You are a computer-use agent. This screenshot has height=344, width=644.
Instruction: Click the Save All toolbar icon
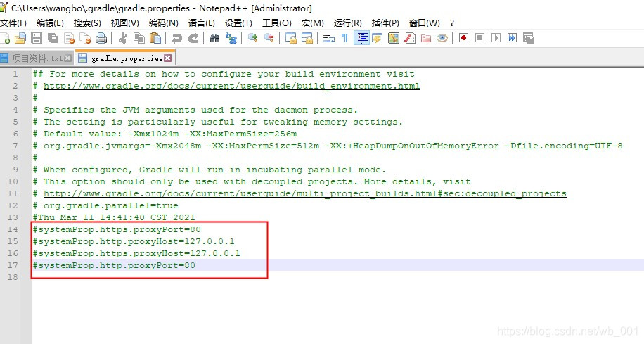pyautogui.click(x=53, y=38)
